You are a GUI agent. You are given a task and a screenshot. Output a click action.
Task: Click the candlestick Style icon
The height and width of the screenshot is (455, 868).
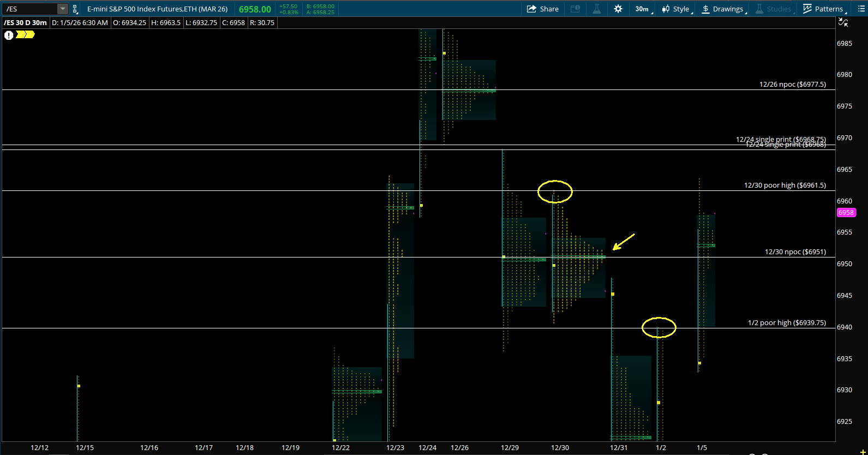tap(666, 9)
